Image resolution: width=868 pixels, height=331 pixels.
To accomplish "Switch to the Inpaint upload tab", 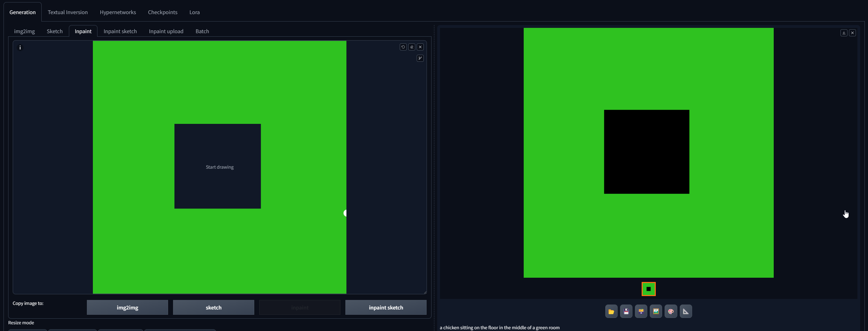I will tap(166, 31).
